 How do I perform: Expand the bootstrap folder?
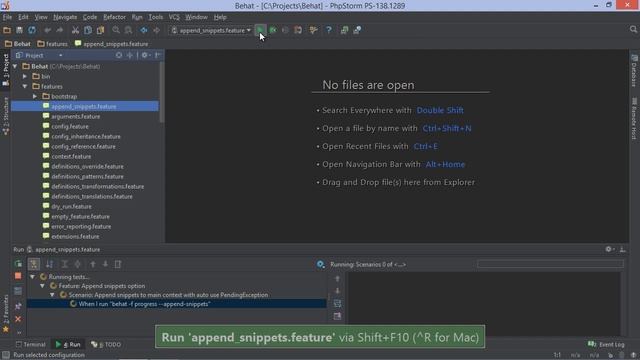click(35, 96)
